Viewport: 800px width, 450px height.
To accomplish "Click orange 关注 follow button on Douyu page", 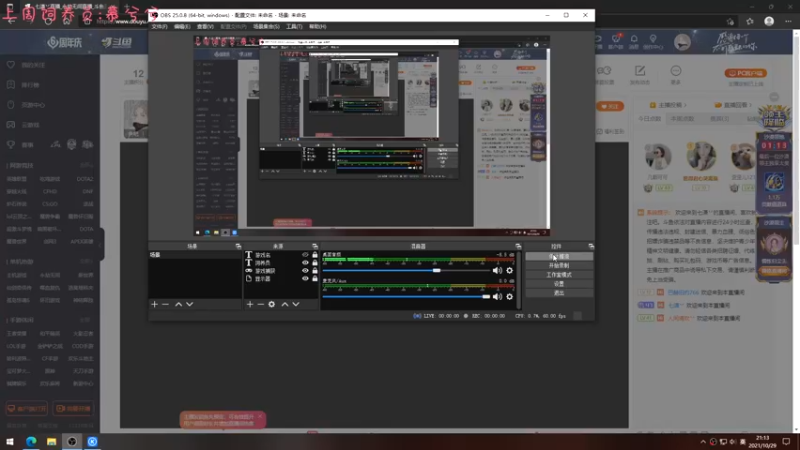I will pyautogui.click(x=610, y=106).
